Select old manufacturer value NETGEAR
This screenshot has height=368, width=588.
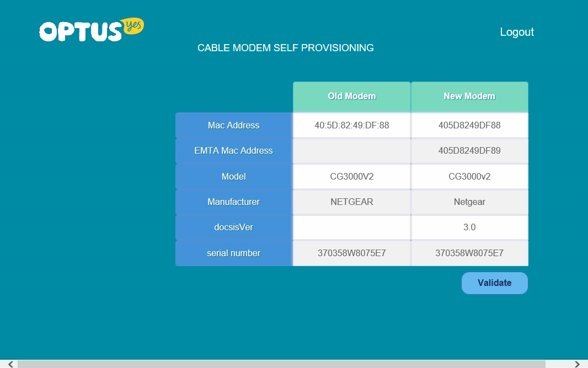tap(352, 202)
